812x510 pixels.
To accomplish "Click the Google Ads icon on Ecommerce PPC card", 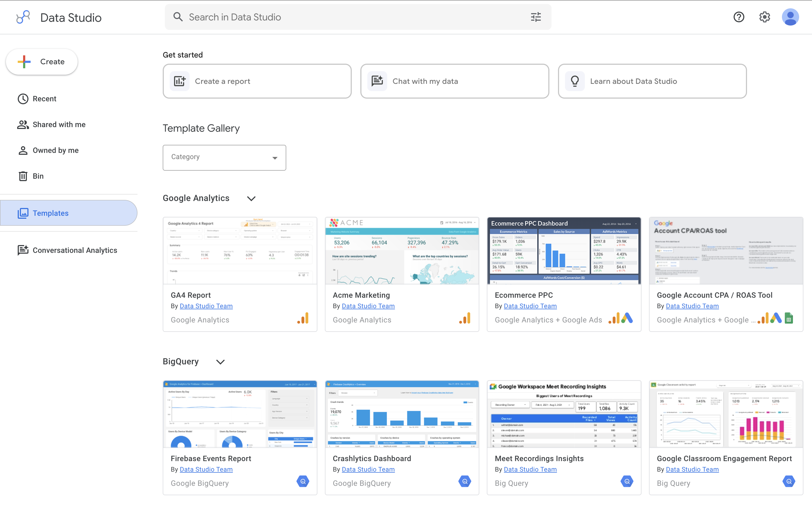I will [627, 318].
